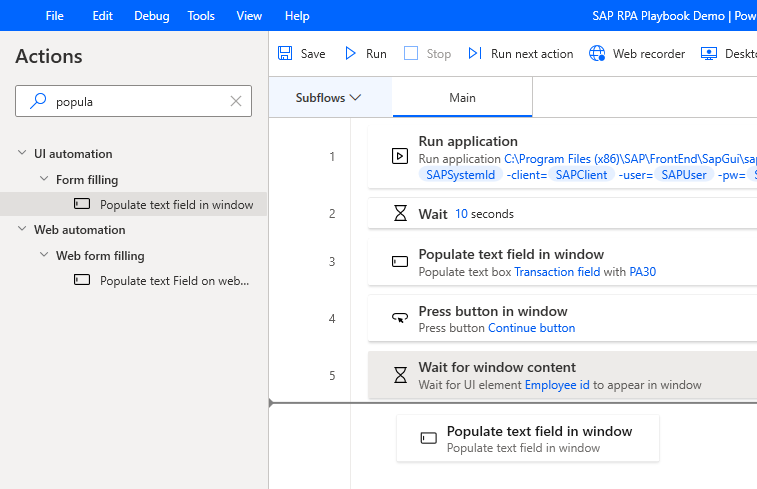
Task: Click the Run button label
Action: 376,54
